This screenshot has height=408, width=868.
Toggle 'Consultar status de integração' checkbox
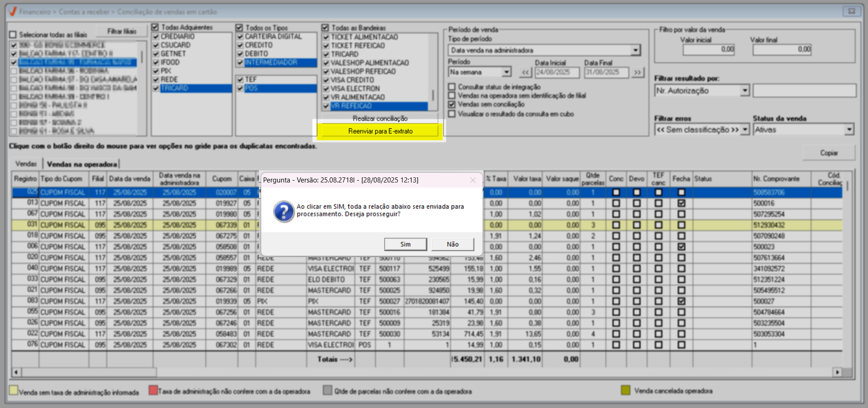pos(452,87)
